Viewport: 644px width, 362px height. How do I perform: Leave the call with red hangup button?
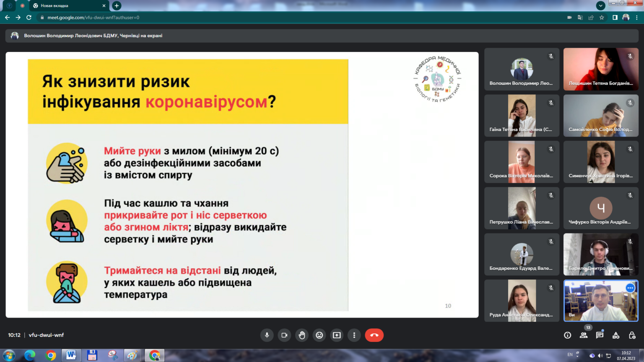(x=374, y=335)
